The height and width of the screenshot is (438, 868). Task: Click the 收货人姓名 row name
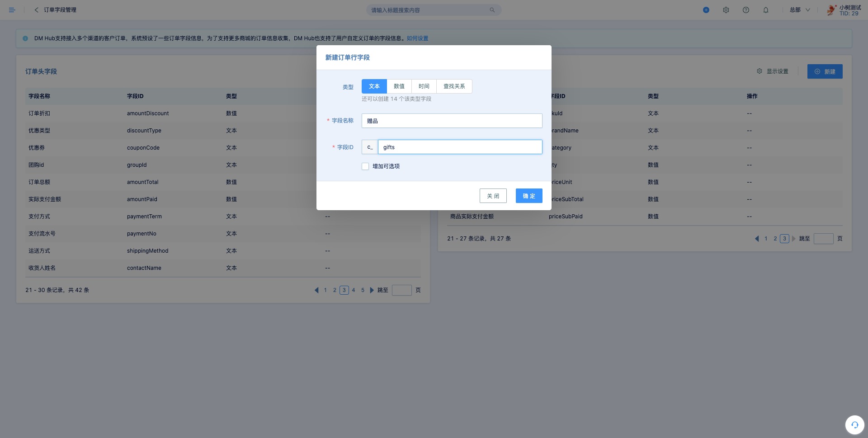(42, 268)
